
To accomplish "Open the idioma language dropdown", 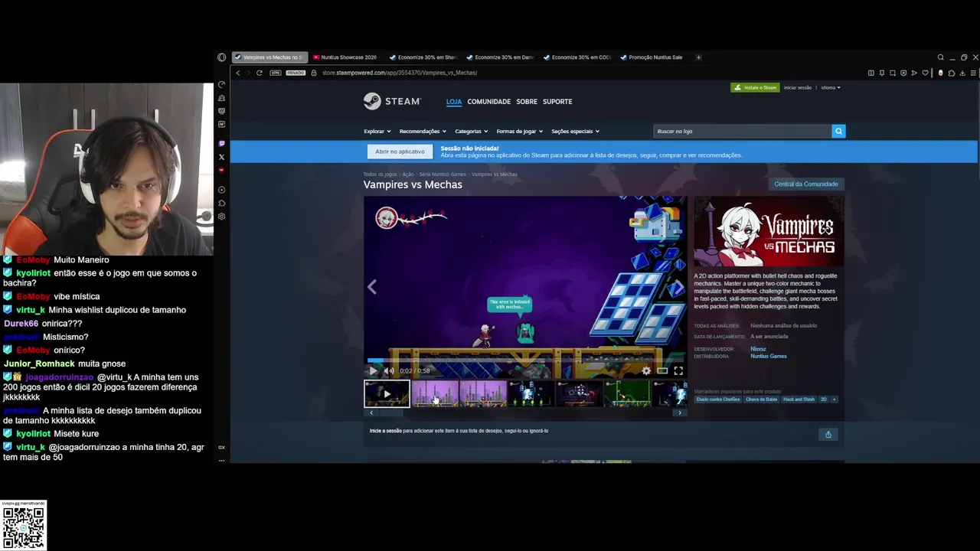I will pos(831,87).
